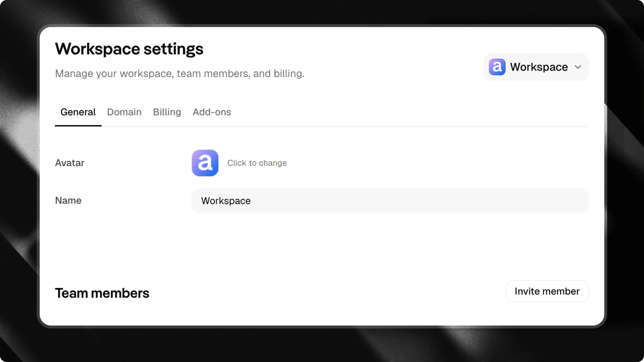Image resolution: width=644 pixels, height=362 pixels.
Task: Go to the Add-ons tab
Action: 212,112
